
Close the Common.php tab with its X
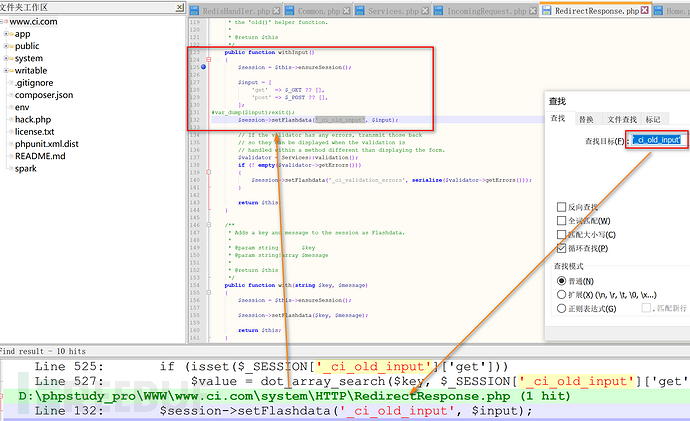point(347,11)
